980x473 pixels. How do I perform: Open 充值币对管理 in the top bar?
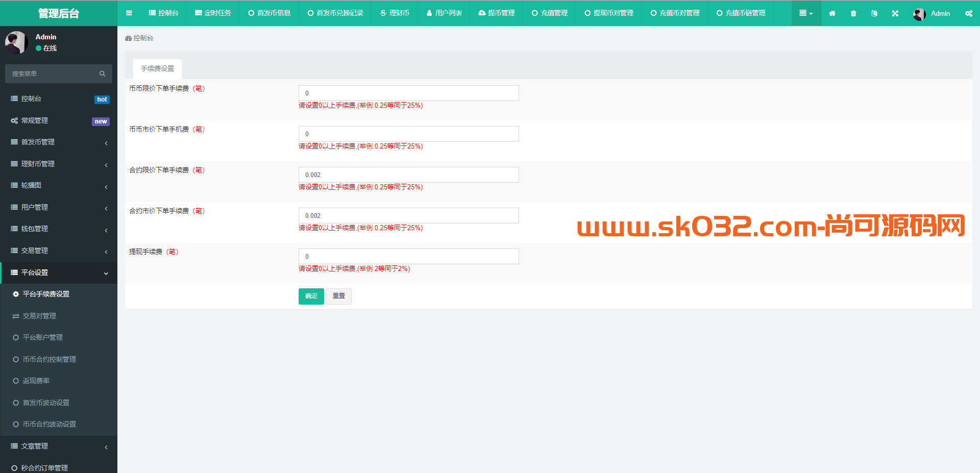[675, 13]
